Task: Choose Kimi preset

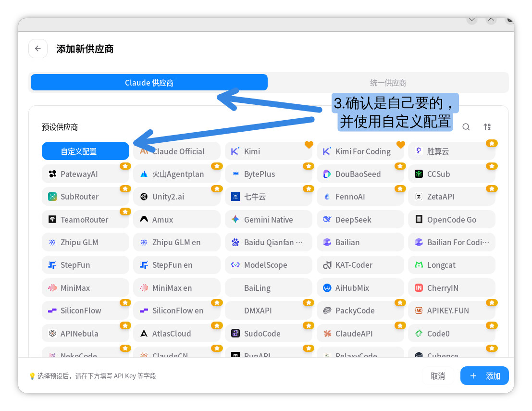Action: pyautogui.click(x=268, y=151)
